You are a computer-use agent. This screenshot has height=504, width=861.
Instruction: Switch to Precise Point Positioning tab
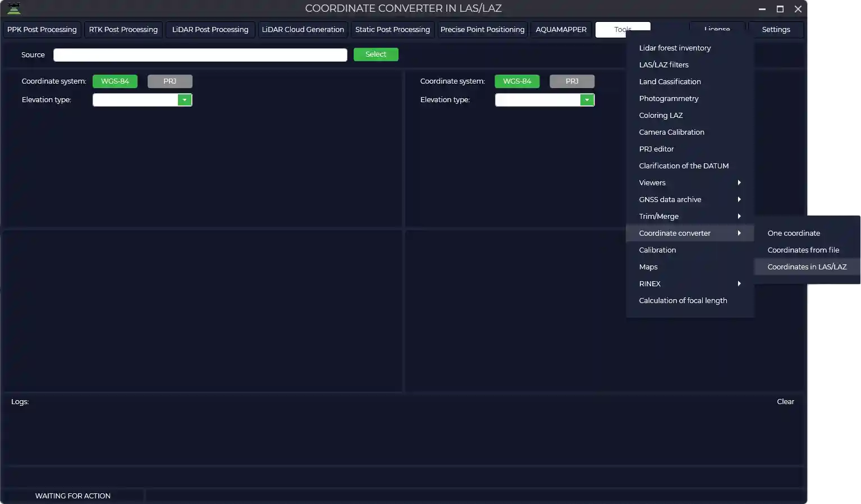[x=483, y=30]
